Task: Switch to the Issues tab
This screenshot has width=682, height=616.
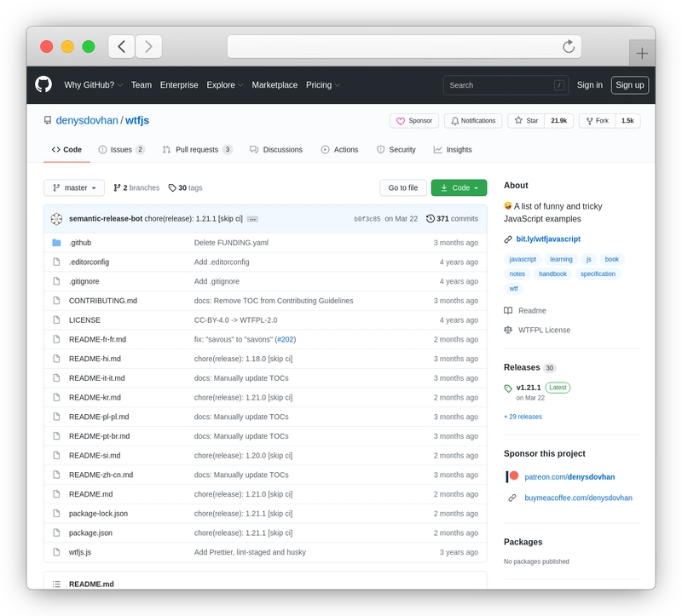Action: click(x=121, y=150)
